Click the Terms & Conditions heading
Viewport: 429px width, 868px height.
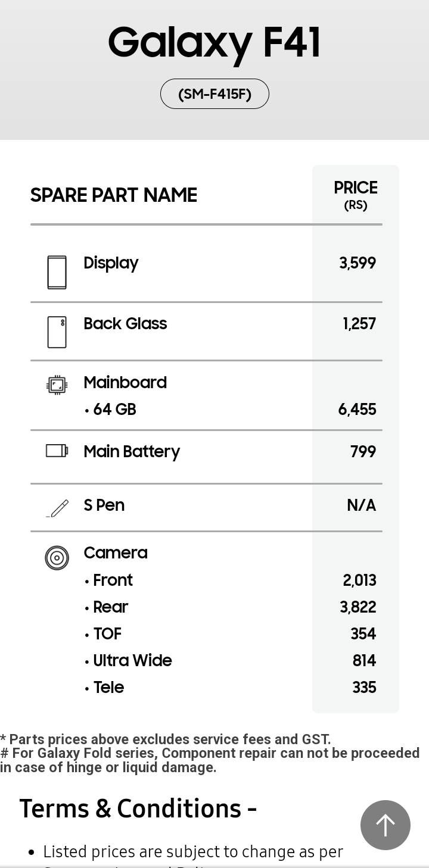pos(138,808)
